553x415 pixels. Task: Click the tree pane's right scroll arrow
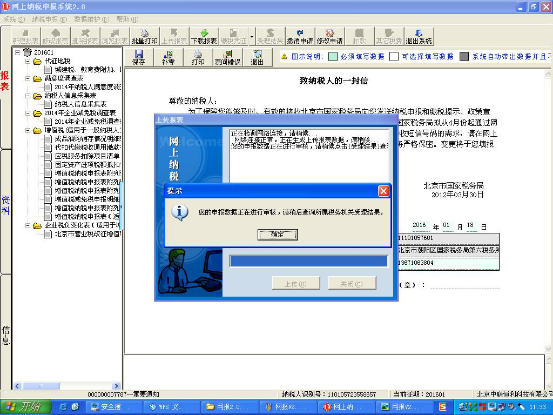coord(116,386)
